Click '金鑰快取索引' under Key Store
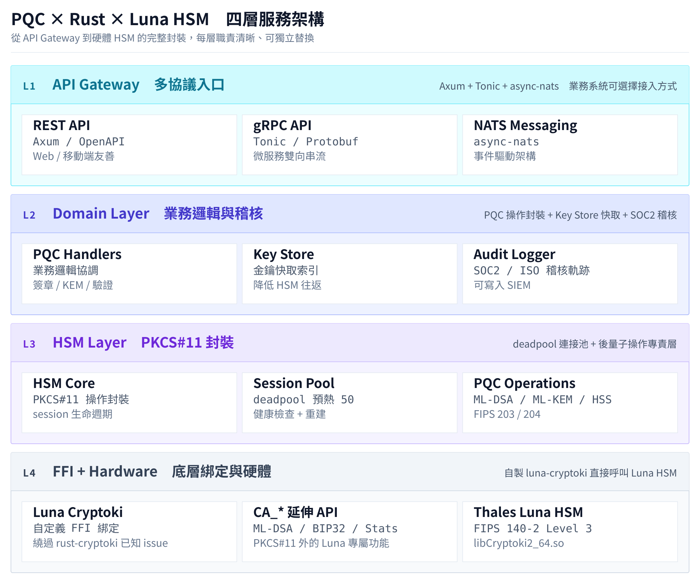The width and height of the screenshot is (700, 588). (286, 271)
